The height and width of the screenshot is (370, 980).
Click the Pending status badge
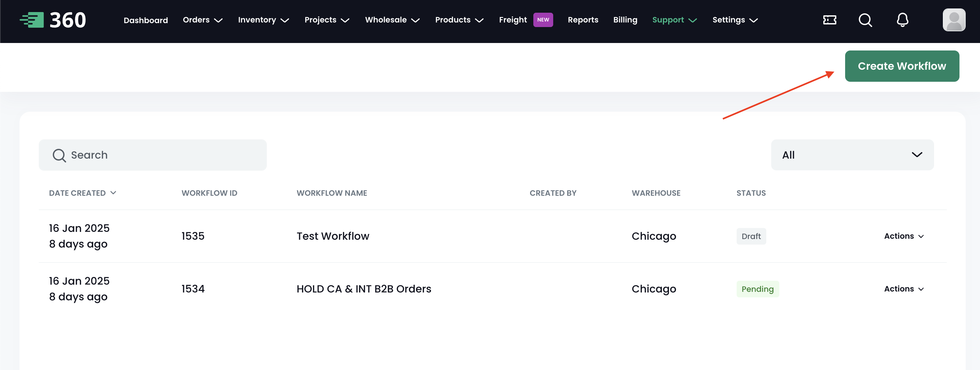tap(757, 289)
